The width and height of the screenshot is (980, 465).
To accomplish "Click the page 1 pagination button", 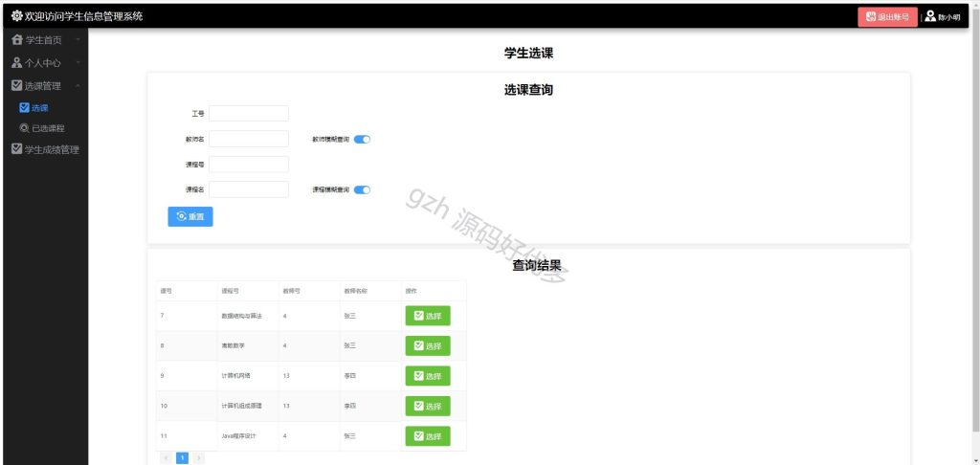I will coord(182,458).
